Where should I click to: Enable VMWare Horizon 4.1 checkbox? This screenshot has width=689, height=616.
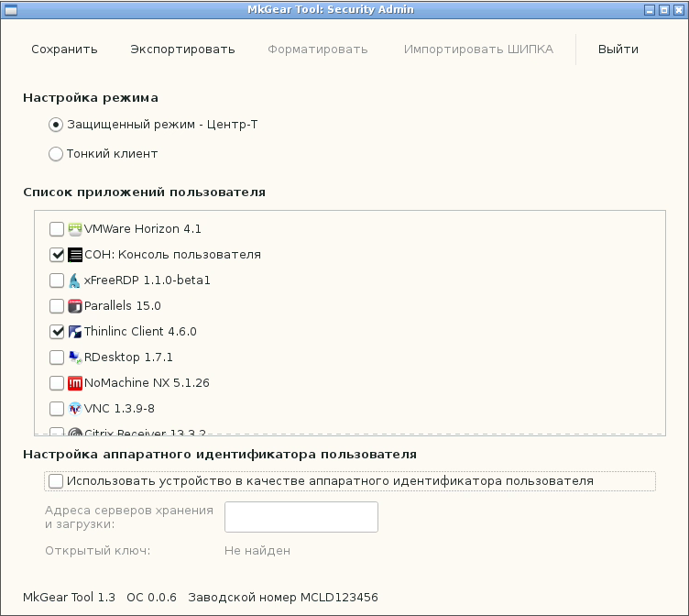tap(57, 229)
